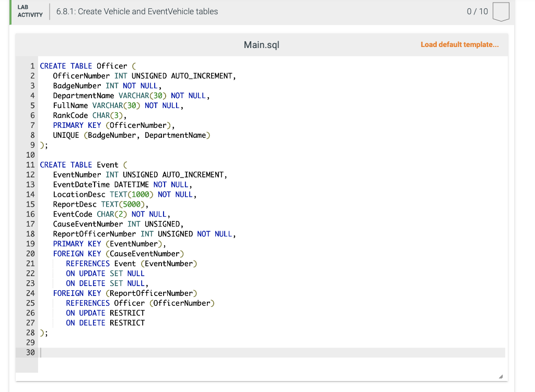This screenshot has width=535, height=392.
Task: Click the lab title 6.8.1 heading
Action: point(137,11)
